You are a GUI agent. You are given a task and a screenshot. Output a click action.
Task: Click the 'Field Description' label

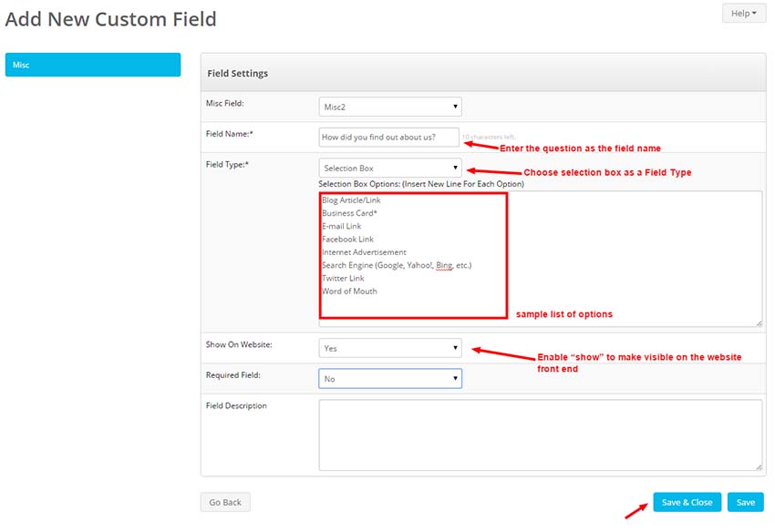pyautogui.click(x=236, y=406)
